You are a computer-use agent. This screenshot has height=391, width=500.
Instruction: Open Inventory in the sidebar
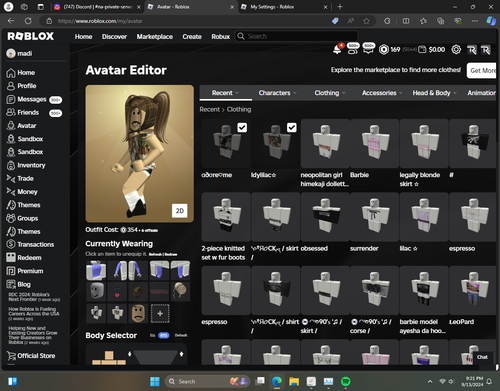(26, 165)
